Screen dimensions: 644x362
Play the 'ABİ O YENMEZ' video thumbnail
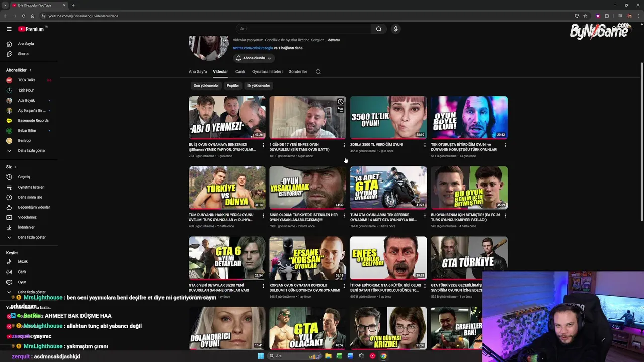pyautogui.click(x=227, y=117)
